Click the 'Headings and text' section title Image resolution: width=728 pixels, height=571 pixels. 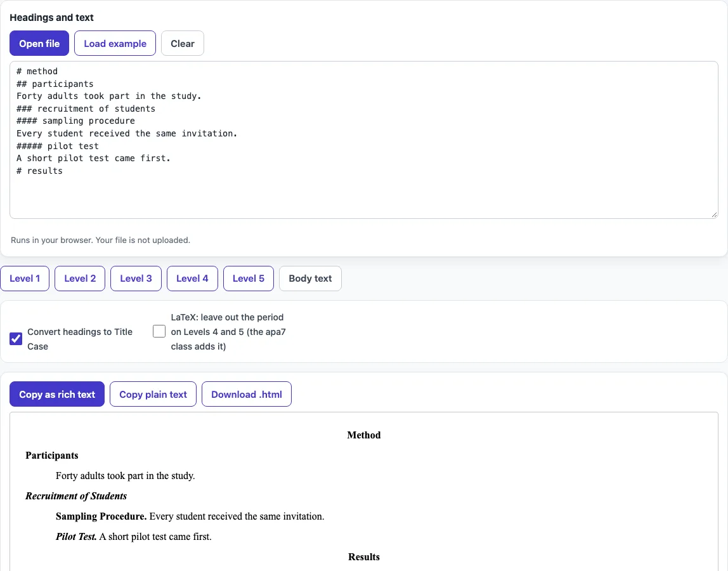tap(51, 18)
